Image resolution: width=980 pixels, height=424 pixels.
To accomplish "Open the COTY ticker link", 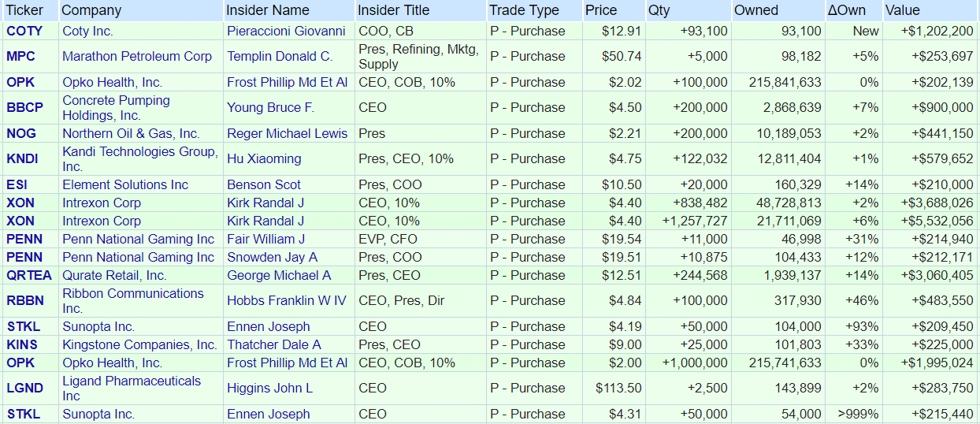I will click(24, 31).
